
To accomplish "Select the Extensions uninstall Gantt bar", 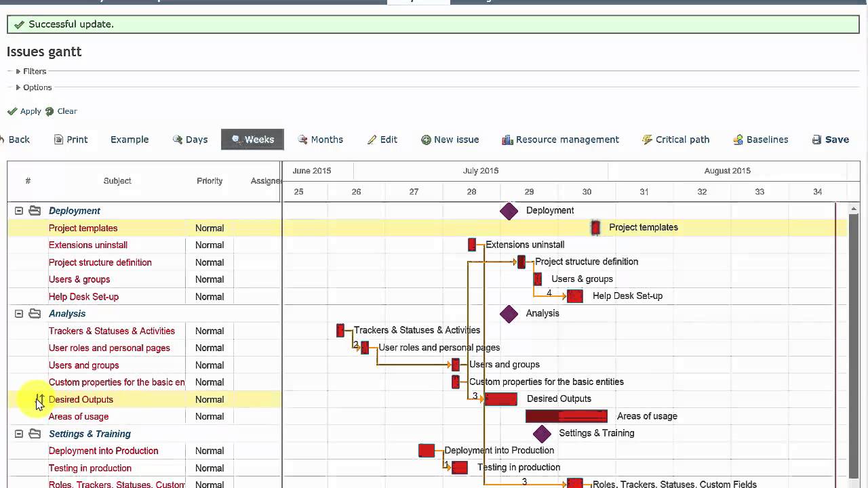I will [x=472, y=245].
